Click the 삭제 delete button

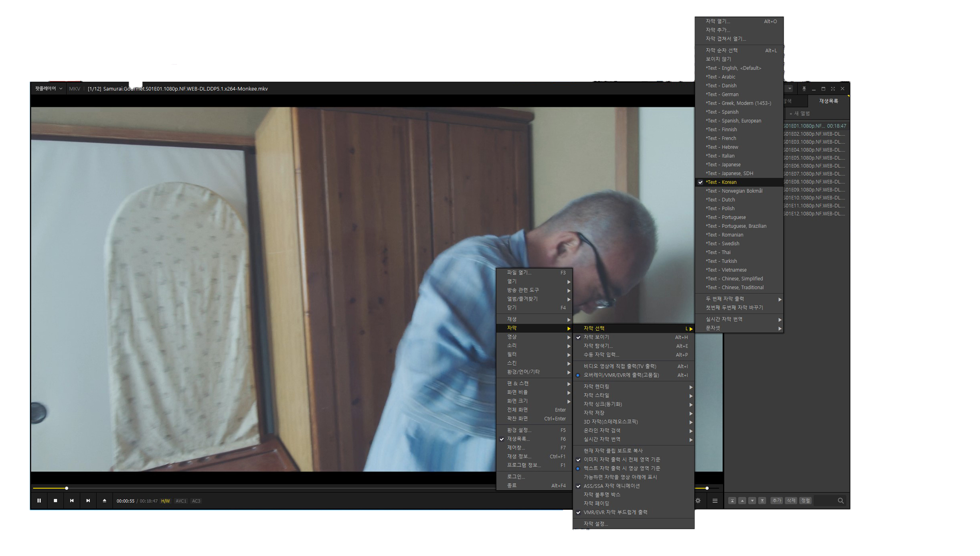pos(791,501)
